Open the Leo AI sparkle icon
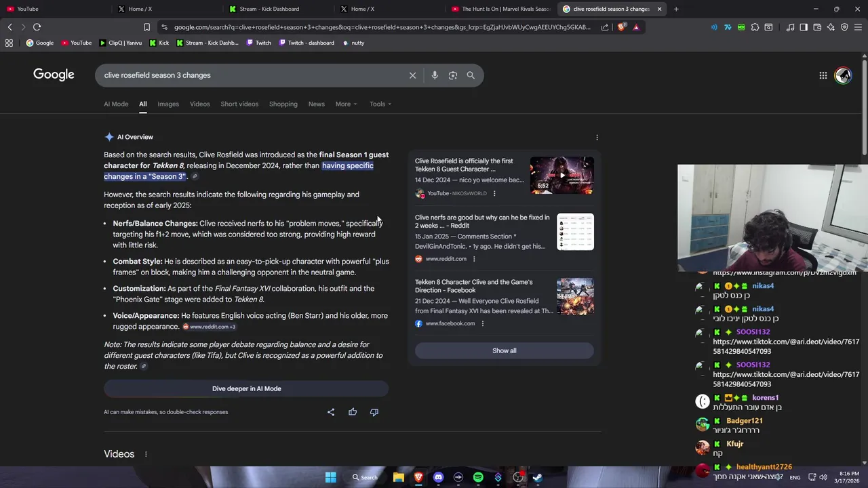The image size is (868, 488). [831, 27]
